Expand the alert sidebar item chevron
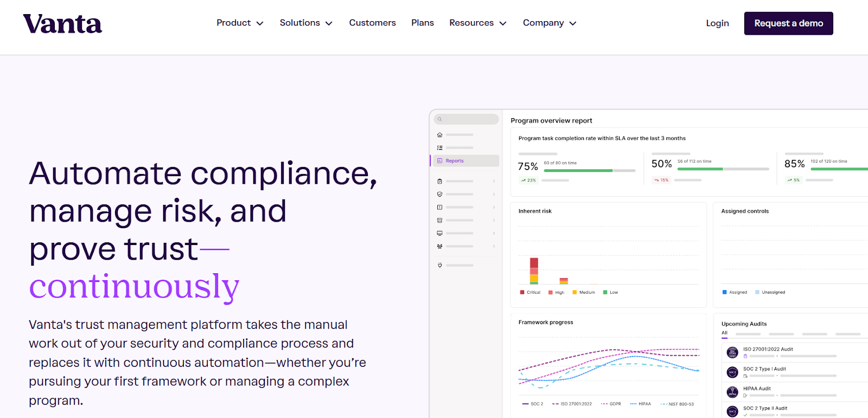The width and height of the screenshot is (868, 418). tap(494, 207)
